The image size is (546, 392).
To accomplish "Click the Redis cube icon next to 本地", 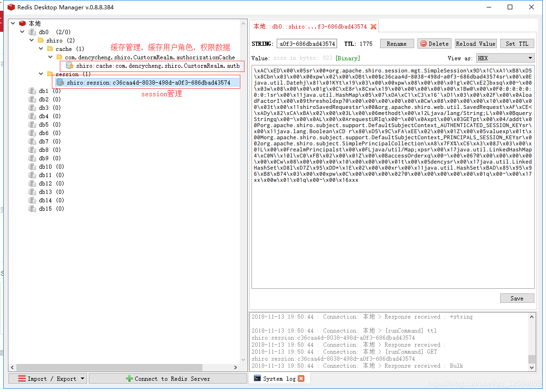I will click(x=22, y=22).
